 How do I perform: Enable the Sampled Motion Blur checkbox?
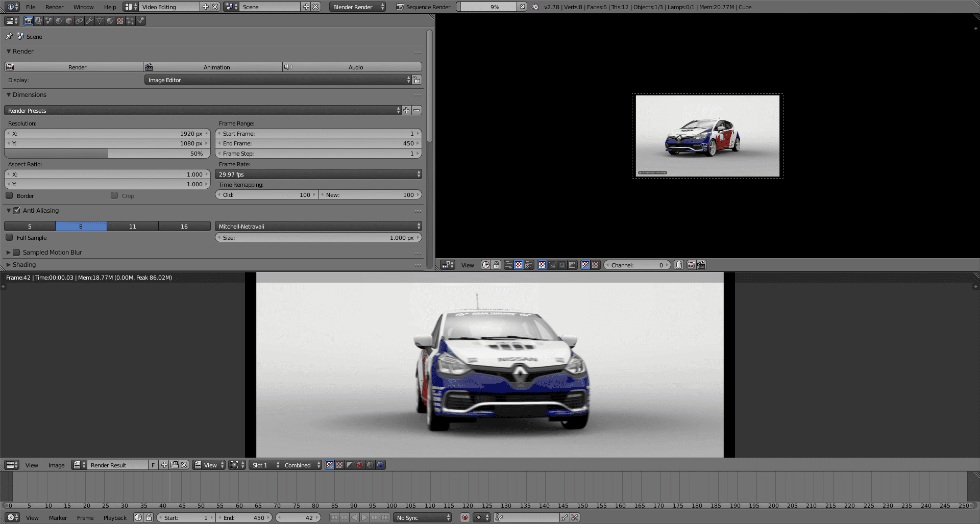pyautogui.click(x=17, y=252)
